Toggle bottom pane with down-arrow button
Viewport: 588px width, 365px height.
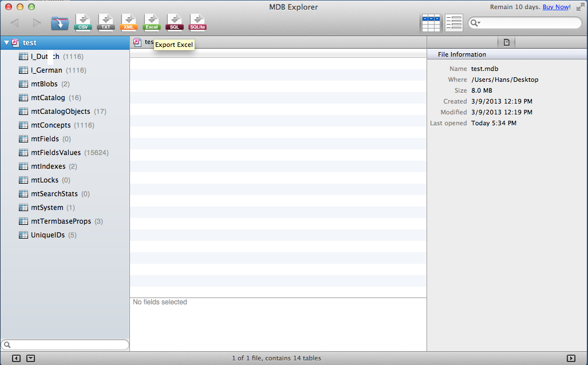point(31,358)
